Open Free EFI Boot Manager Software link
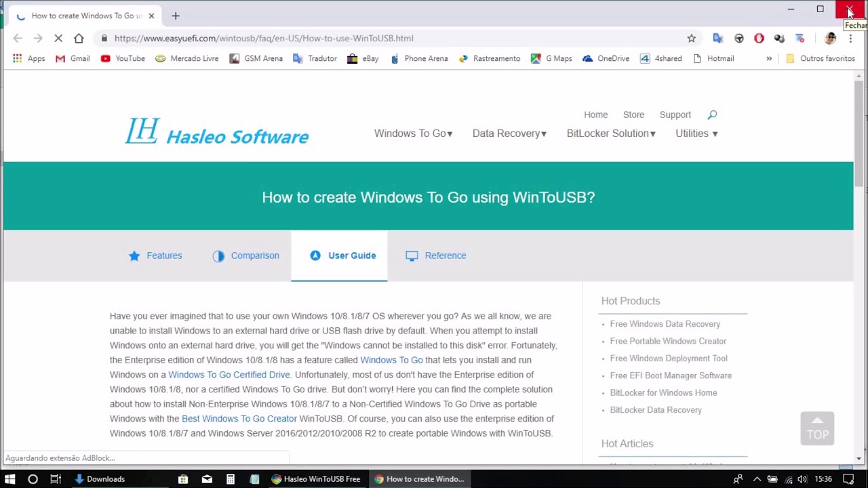The width and height of the screenshot is (868, 488). pos(671,375)
